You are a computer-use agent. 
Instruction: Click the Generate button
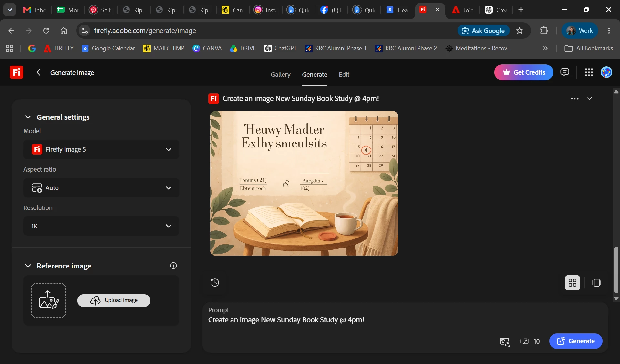(575, 341)
